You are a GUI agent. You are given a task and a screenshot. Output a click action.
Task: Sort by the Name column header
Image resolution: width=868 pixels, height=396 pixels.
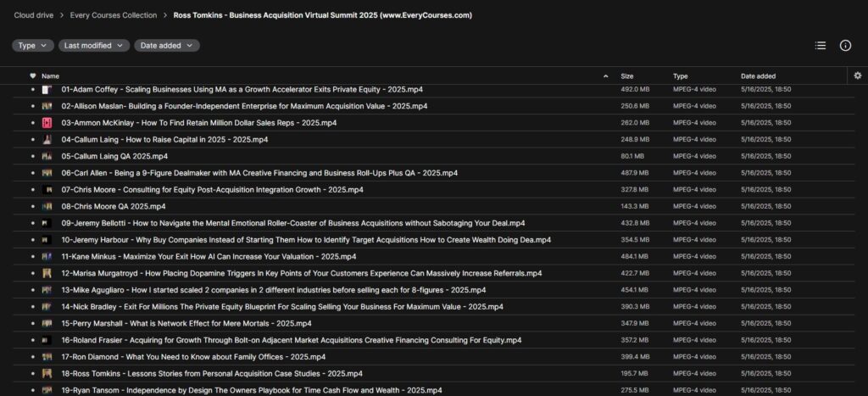[x=50, y=76]
